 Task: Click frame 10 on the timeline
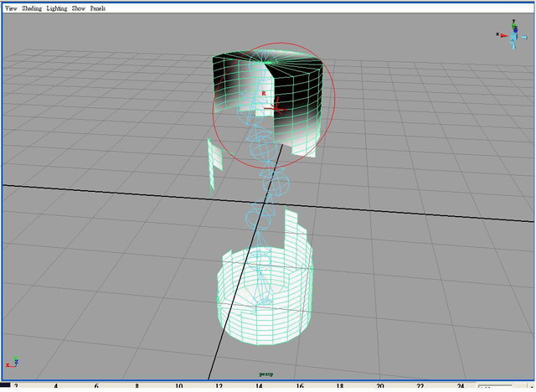[178, 386]
